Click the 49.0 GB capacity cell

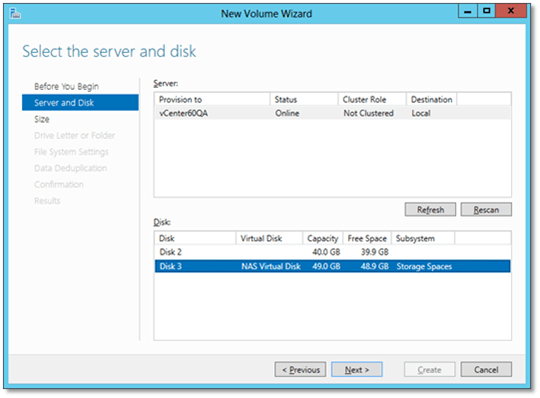pos(326,266)
